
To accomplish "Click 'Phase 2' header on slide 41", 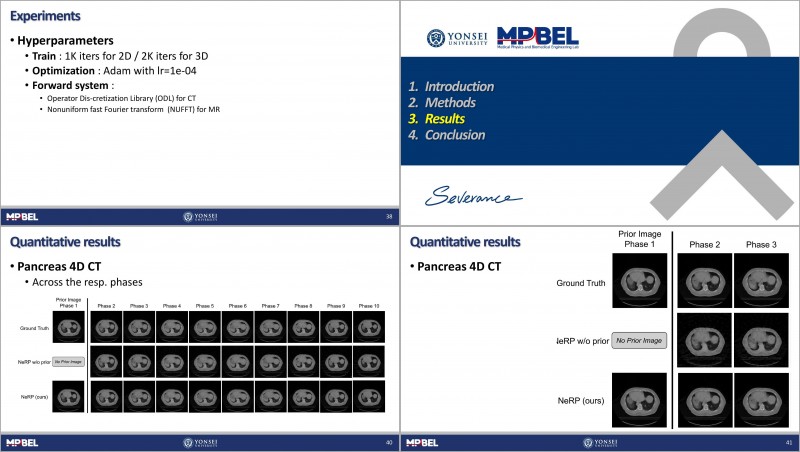I will 705,245.
